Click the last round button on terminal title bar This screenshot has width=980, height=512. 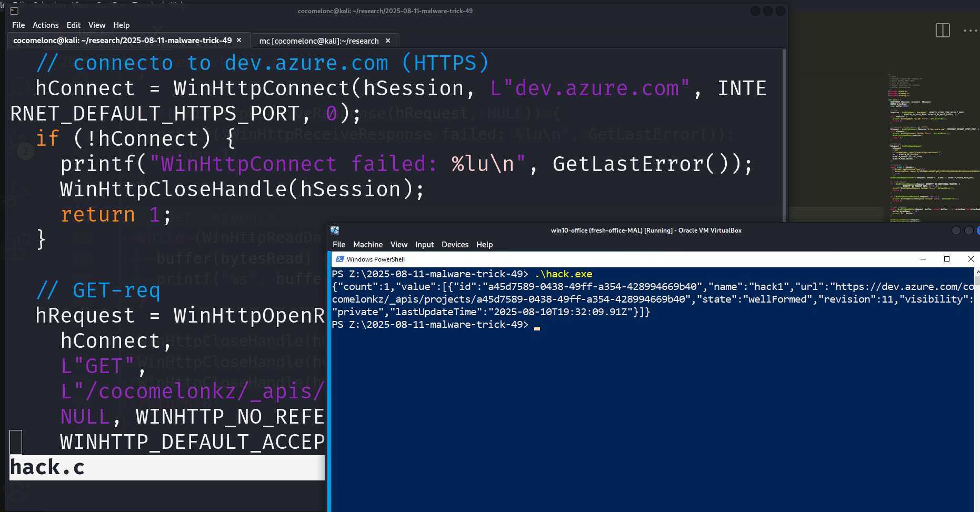[781, 11]
